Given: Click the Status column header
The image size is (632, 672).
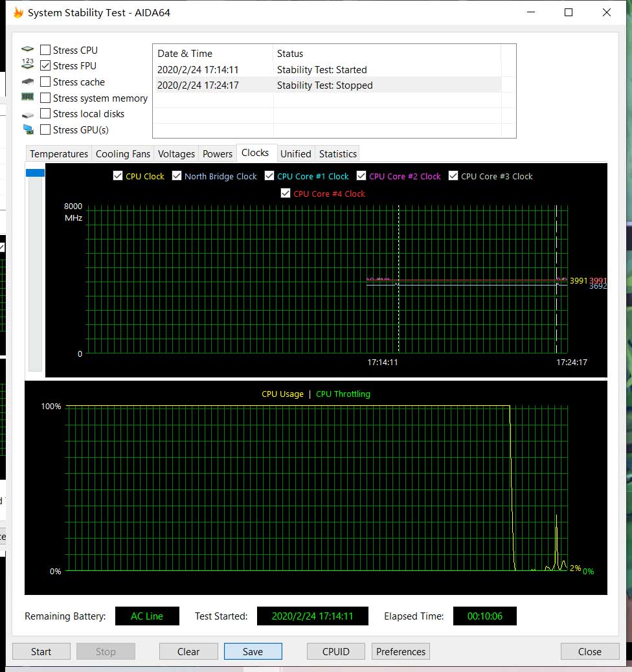Looking at the screenshot, I should point(387,54).
